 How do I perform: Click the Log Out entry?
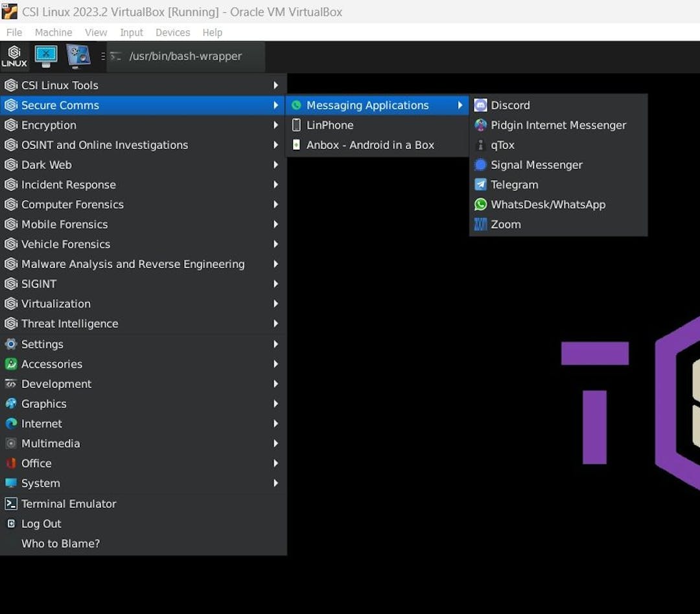pyautogui.click(x=41, y=524)
